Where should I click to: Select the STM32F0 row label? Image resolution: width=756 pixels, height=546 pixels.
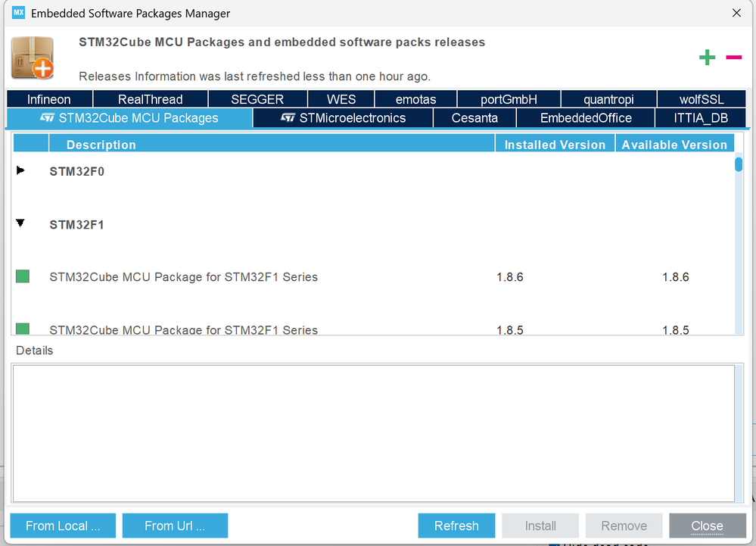76,171
